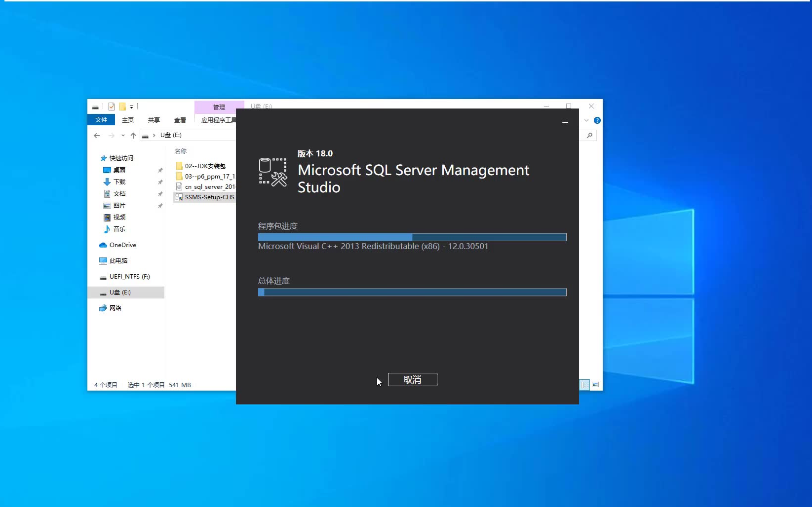Image resolution: width=812 pixels, height=507 pixels.
Task: Click the pin icon beside 桌面
Action: (x=160, y=170)
